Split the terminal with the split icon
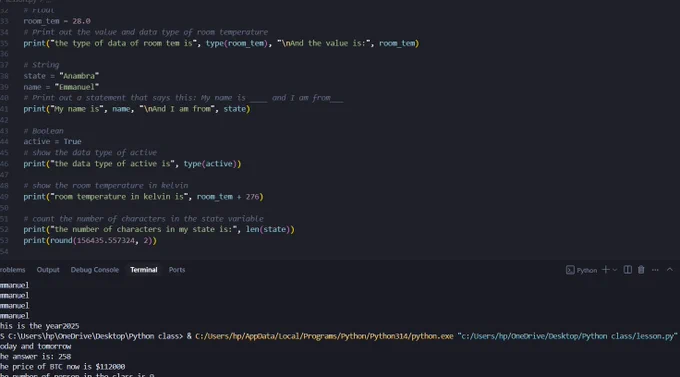The height and width of the screenshot is (377, 680). pyautogui.click(x=628, y=270)
